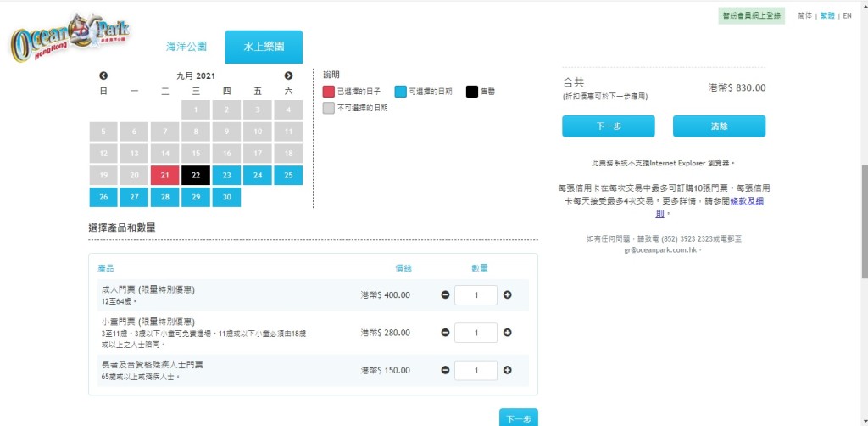The height and width of the screenshot is (426, 868).
Task: Click the 選擇產品和數量 heading
Action: pyautogui.click(x=122, y=227)
